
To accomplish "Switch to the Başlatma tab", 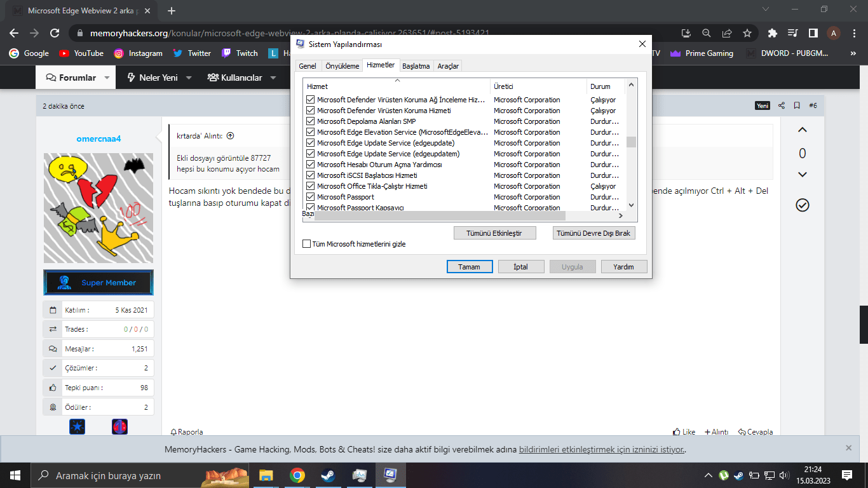I will [416, 66].
